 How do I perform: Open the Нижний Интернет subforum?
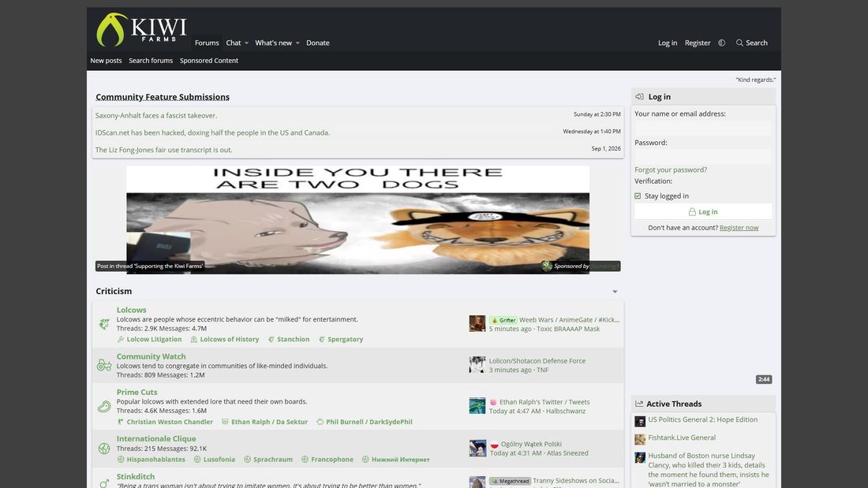pos(400,460)
